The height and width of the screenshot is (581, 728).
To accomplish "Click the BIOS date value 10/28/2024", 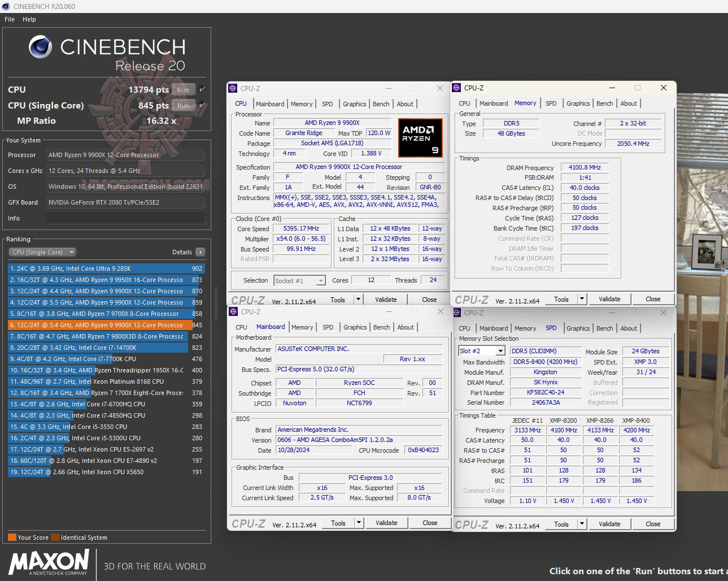I will pos(313,450).
